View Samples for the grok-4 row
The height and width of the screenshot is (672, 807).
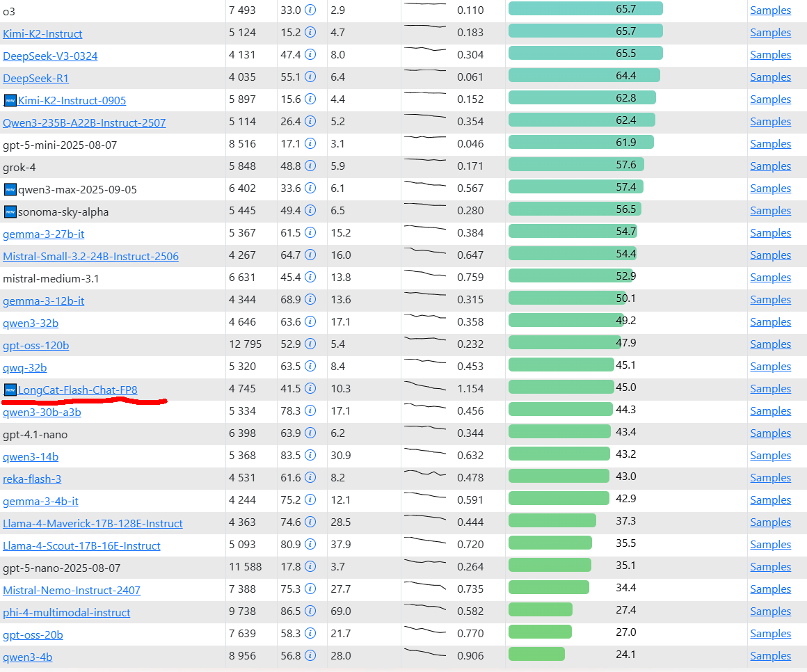[x=770, y=166]
